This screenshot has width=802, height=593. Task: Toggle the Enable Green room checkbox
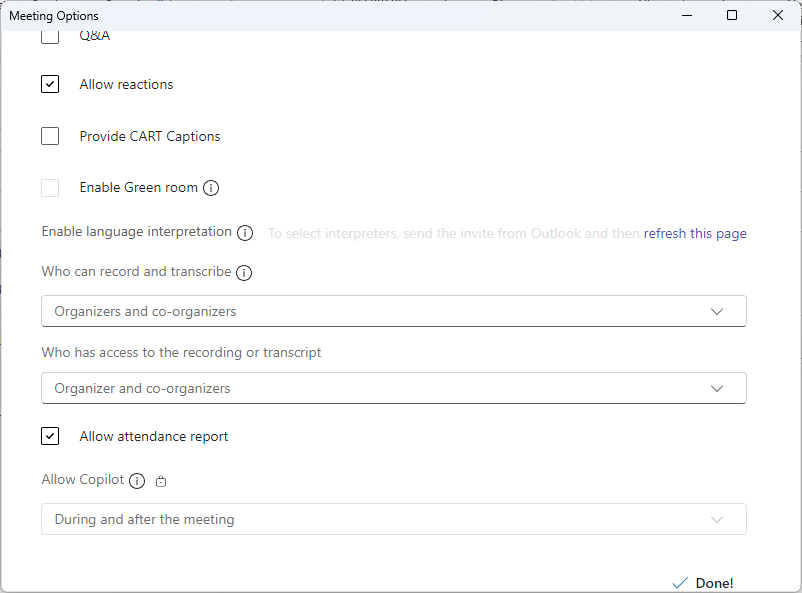click(x=50, y=188)
